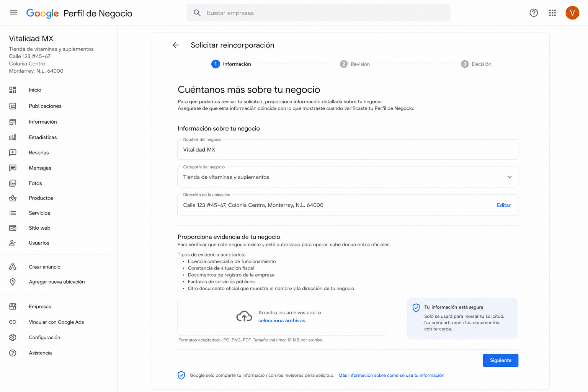
Task: Click Editar on the address field
Action: [x=503, y=205]
